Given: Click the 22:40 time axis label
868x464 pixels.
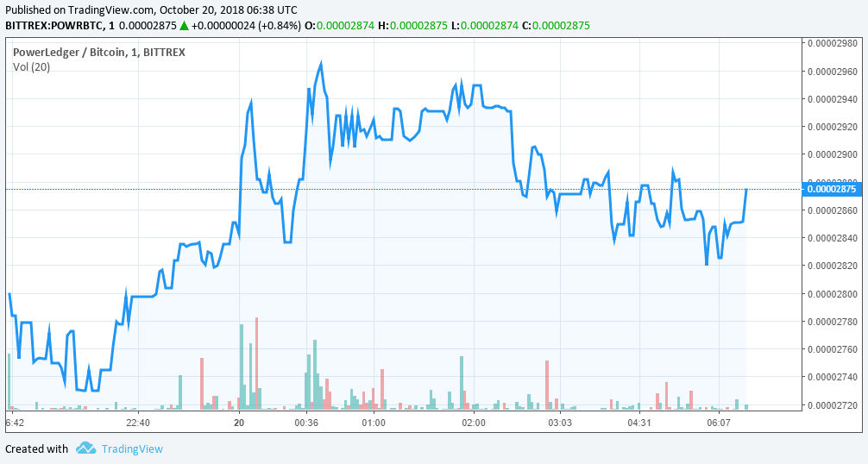Looking at the screenshot, I should (138, 423).
